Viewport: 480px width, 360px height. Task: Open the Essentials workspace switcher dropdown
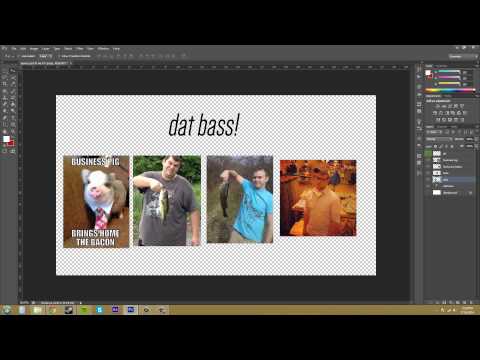point(463,56)
